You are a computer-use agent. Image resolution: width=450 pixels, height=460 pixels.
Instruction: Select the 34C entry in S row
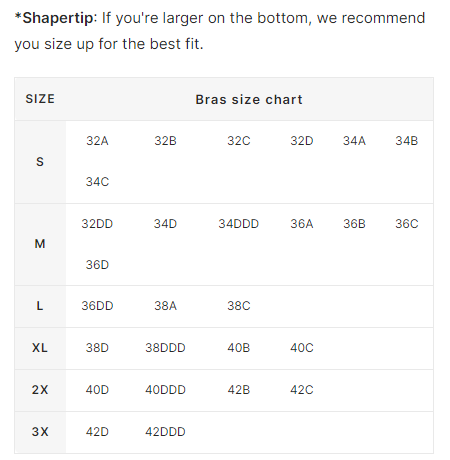click(x=97, y=182)
